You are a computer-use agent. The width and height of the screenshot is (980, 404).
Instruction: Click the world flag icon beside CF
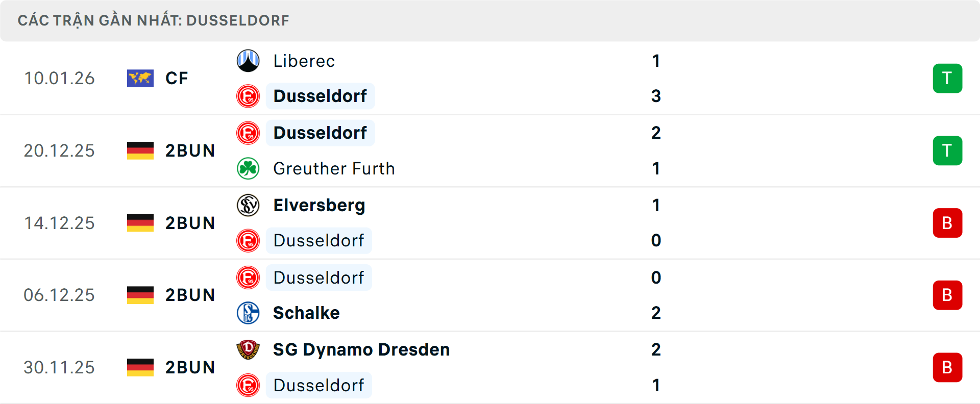pos(140,78)
